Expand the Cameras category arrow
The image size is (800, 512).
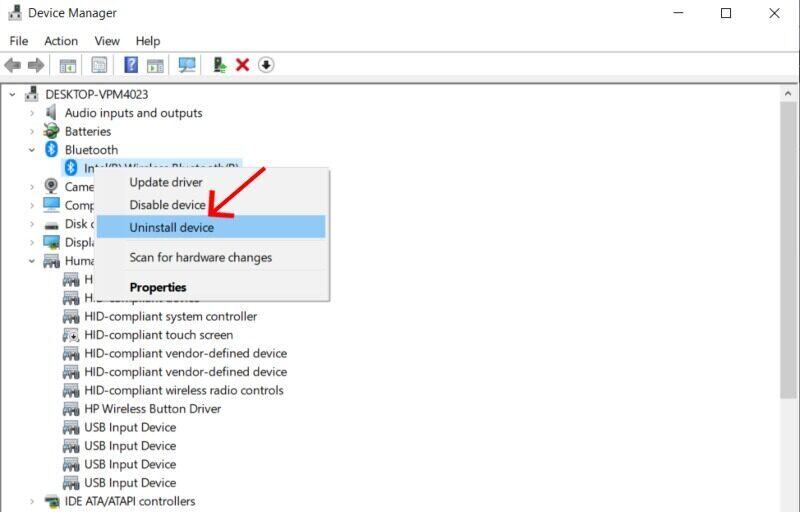32,187
